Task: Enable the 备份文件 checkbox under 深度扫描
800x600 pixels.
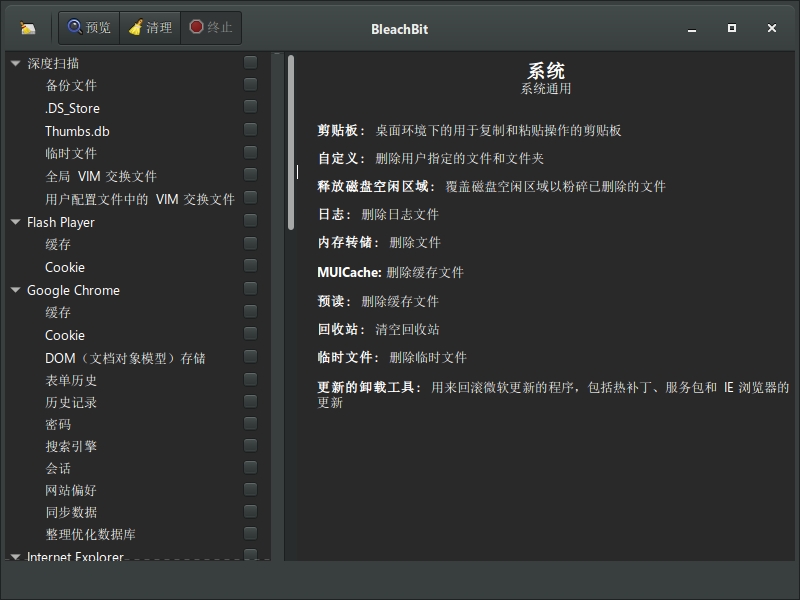Action: [251, 85]
